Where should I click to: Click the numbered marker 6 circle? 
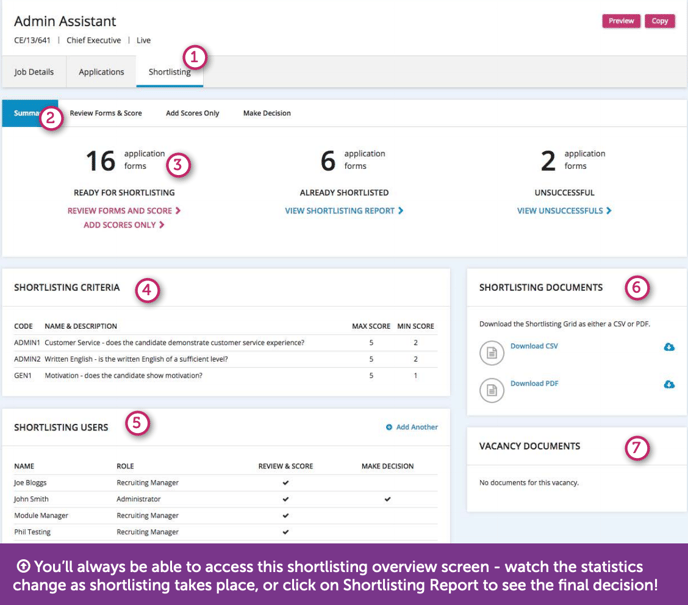(x=637, y=288)
